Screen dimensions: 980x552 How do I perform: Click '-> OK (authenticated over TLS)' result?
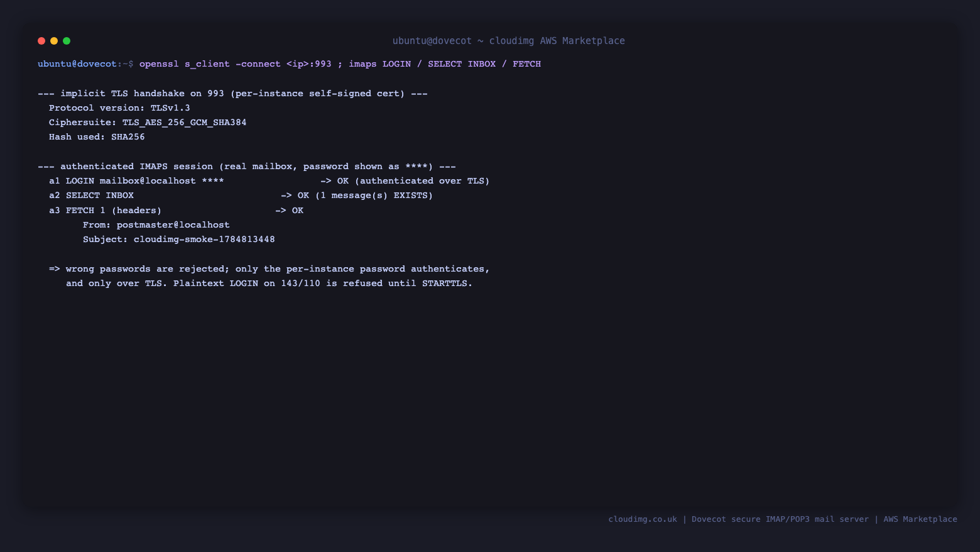point(405,181)
